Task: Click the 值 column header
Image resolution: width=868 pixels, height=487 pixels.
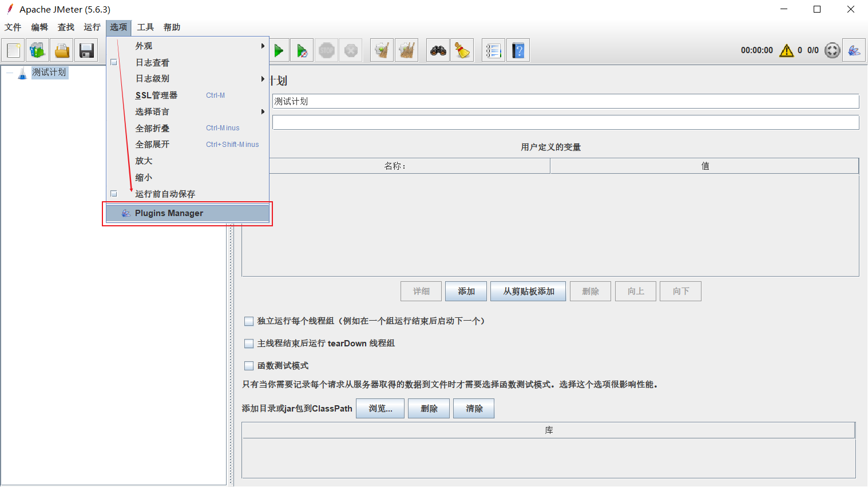Action: [x=704, y=166]
